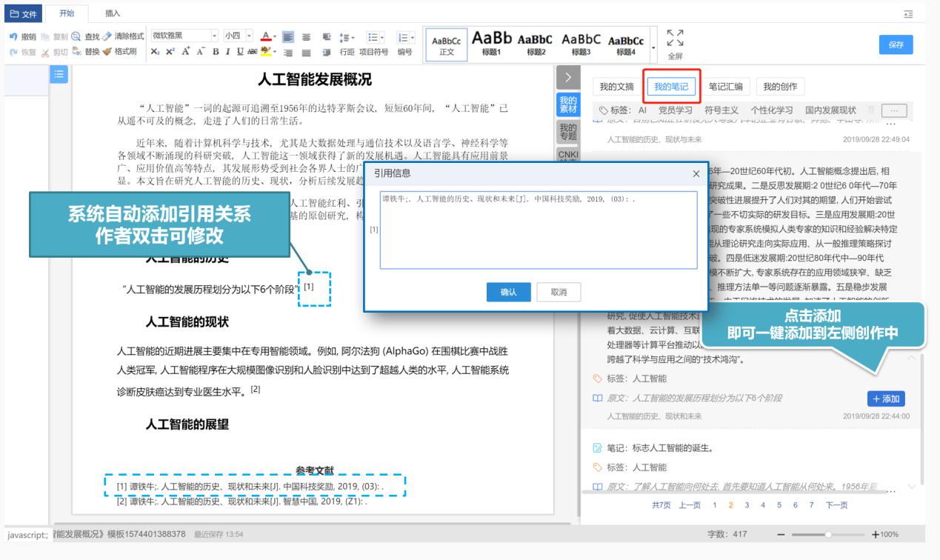Switch to the 插入 tab
Viewport: 940px width, 560px height.
coord(113,13)
